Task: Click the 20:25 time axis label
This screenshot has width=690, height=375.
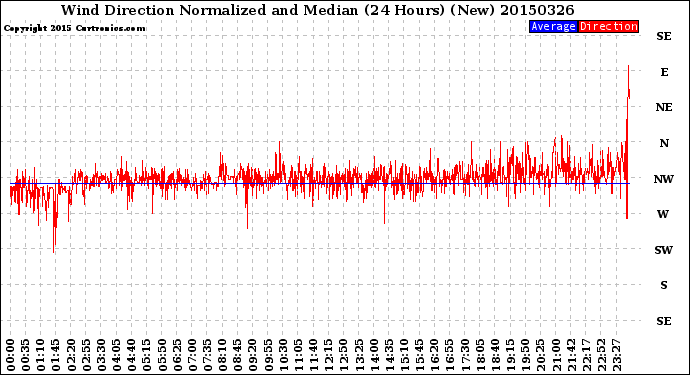Action: [542, 355]
